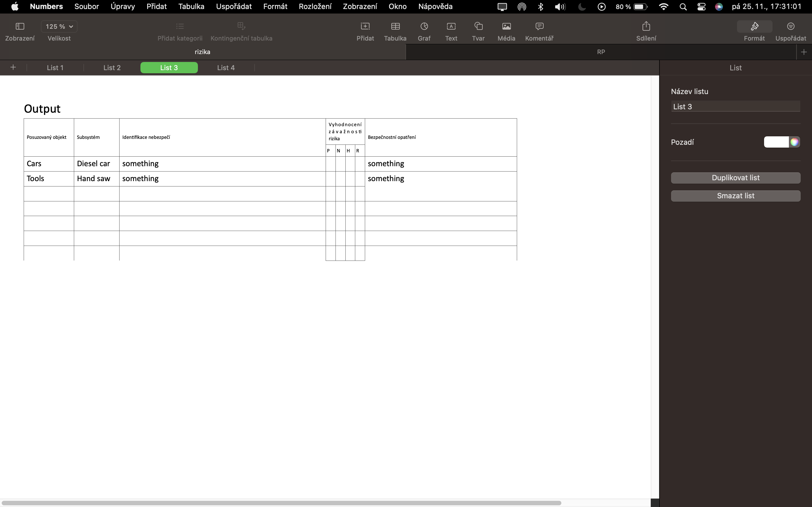Click the Média toolbar icon
This screenshot has height=507, width=812.
(506, 26)
